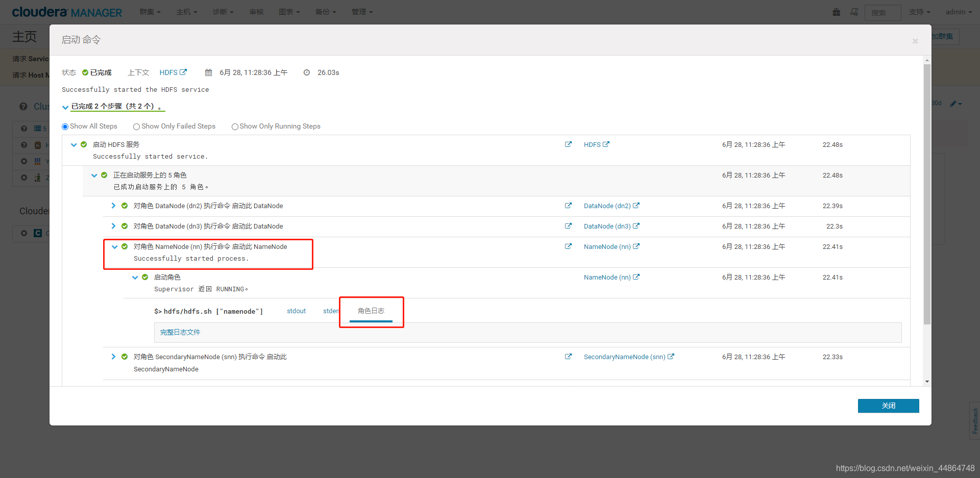
Task: Collapse the 已完成 2 个步骤 summary
Action: pos(65,107)
